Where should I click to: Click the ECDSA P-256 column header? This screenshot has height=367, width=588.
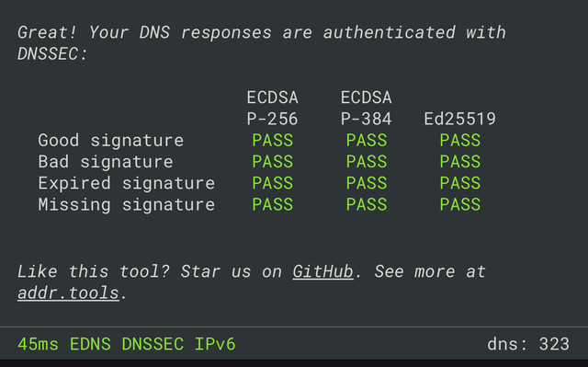pos(272,108)
